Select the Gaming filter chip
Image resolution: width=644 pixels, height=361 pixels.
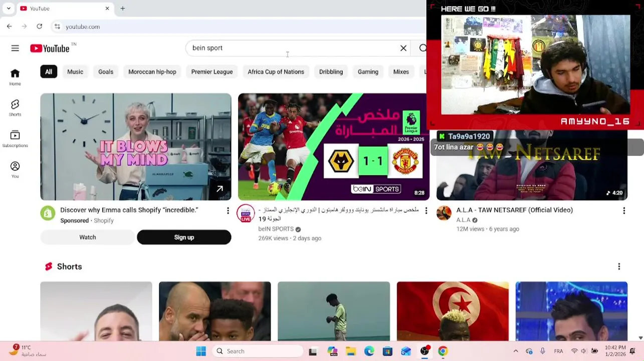(368, 72)
